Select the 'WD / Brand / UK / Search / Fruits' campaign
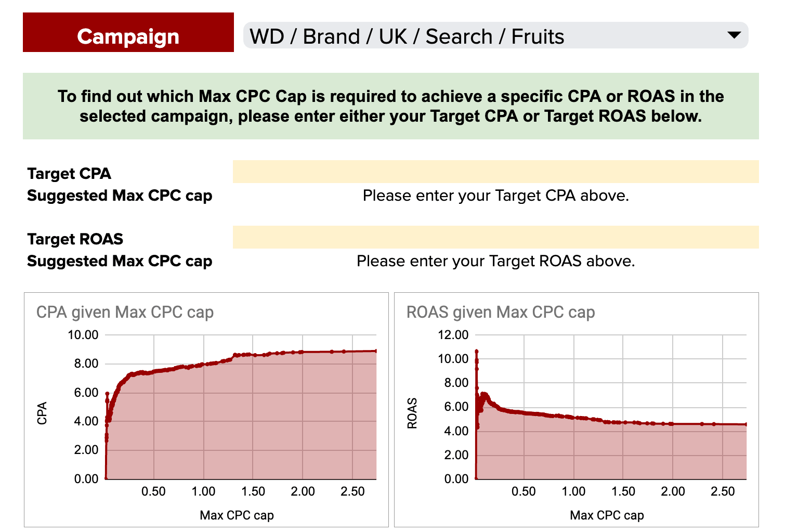Screen dimensions: 785x532 coord(407,35)
